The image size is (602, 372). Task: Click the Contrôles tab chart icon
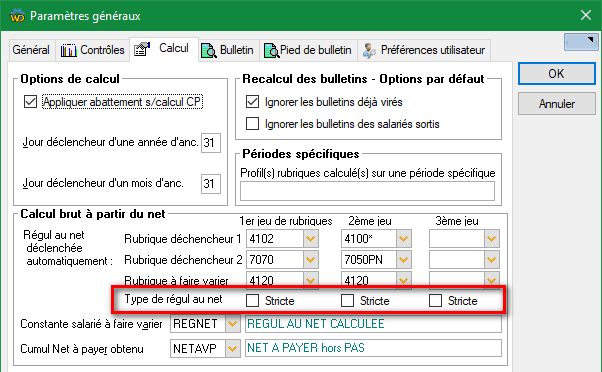click(x=69, y=50)
